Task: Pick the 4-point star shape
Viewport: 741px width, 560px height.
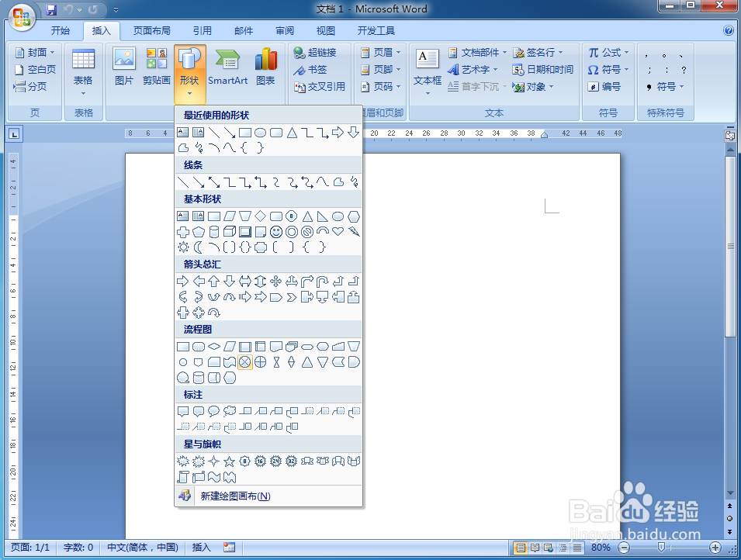Action: tap(214, 461)
